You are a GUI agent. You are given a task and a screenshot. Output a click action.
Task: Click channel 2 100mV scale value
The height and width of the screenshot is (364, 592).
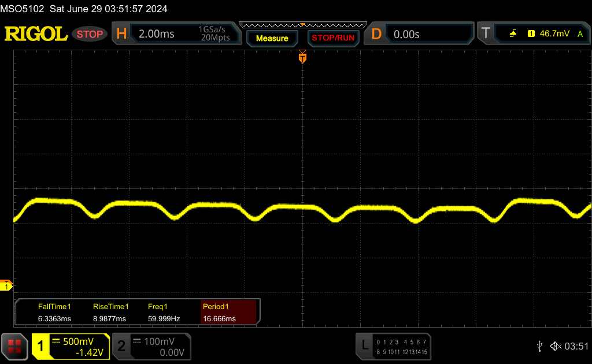click(160, 341)
